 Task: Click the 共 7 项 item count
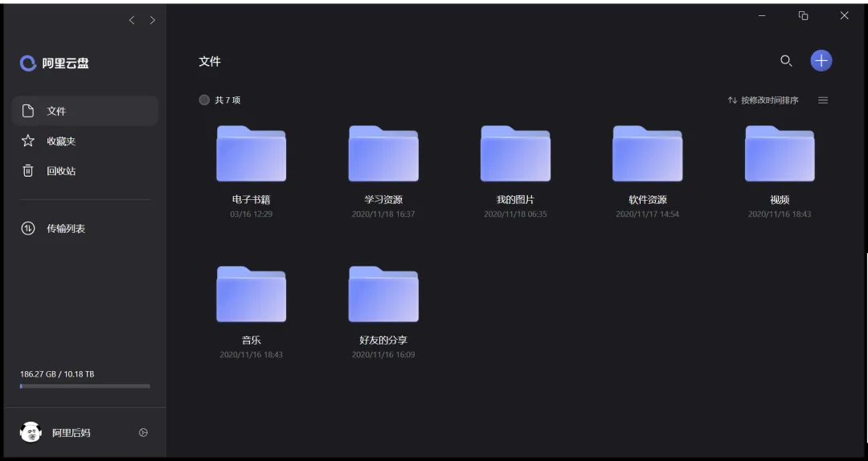227,100
